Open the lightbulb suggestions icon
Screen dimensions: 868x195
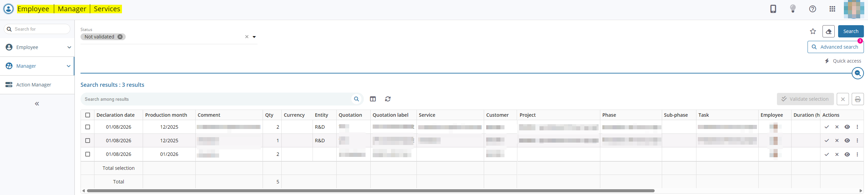pos(793,9)
